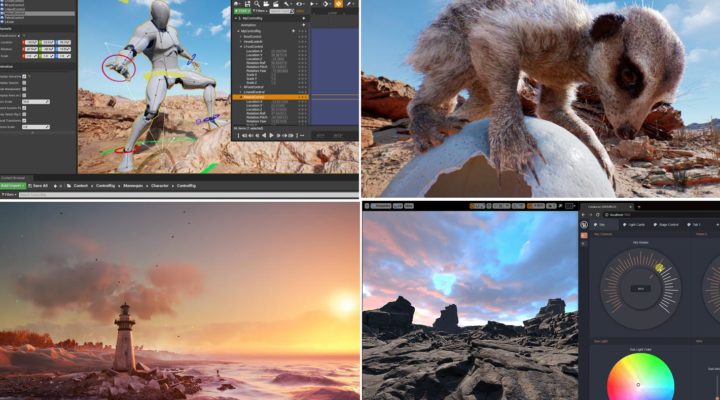Click the Location X red value field
The width and height of the screenshot is (720, 400).
[x=30, y=42]
